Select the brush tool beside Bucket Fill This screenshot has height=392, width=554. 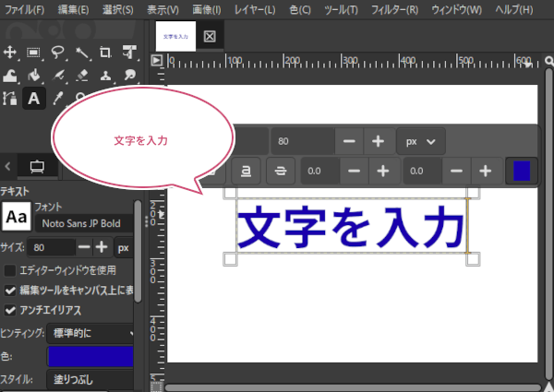pos(57,76)
